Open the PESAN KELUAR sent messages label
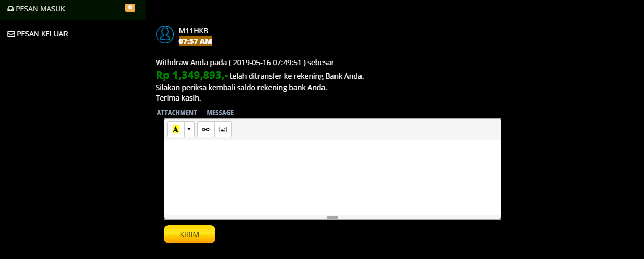 [42, 34]
